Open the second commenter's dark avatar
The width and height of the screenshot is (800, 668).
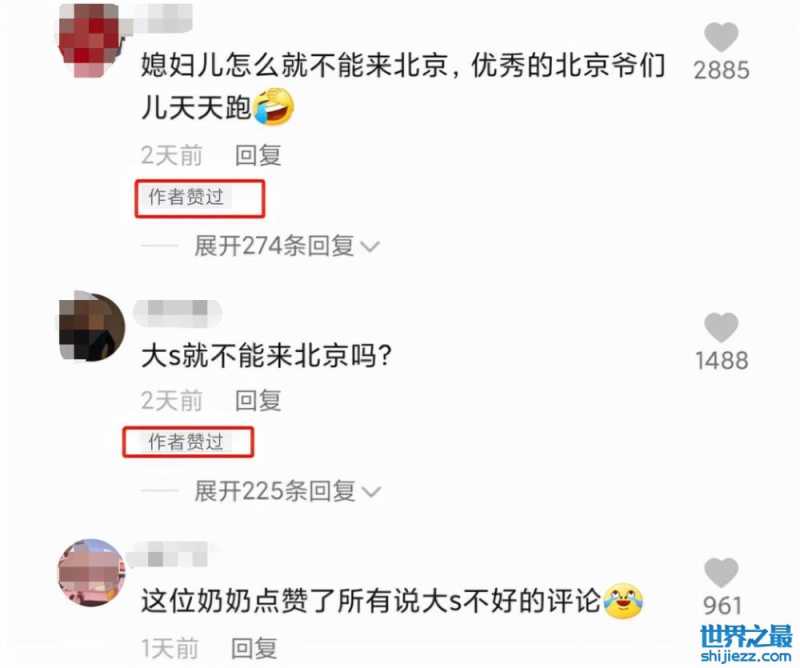click(92, 326)
